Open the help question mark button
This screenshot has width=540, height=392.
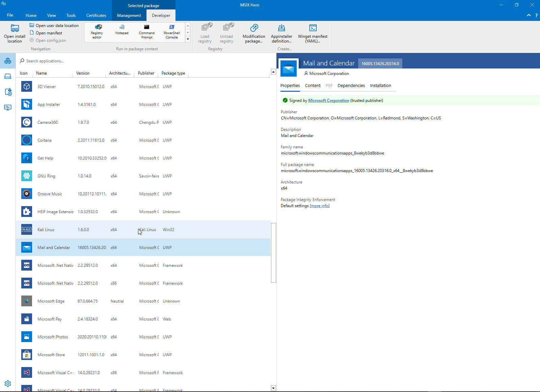[536, 15]
